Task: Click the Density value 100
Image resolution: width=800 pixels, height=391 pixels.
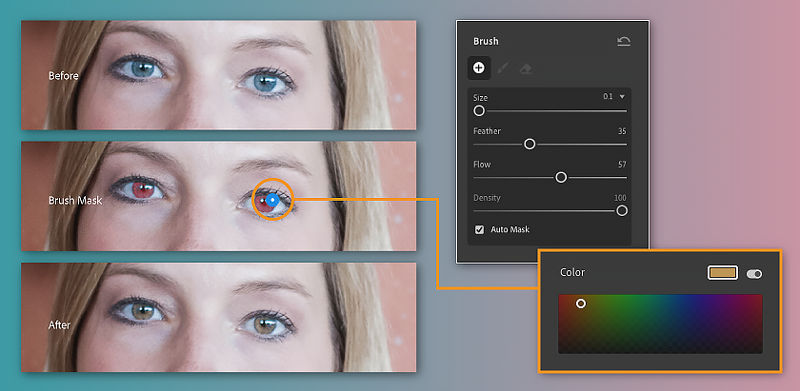Action: click(x=620, y=198)
